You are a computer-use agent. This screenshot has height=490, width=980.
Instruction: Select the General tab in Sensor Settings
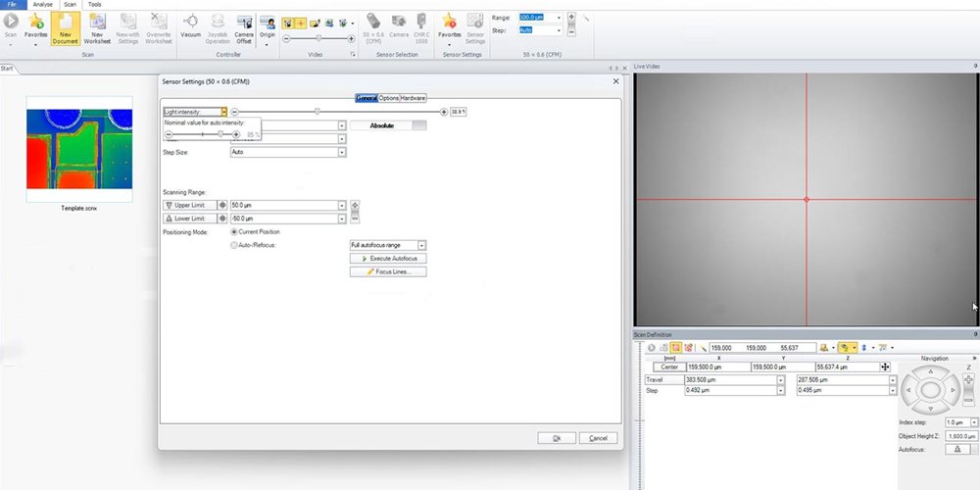coord(367,98)
